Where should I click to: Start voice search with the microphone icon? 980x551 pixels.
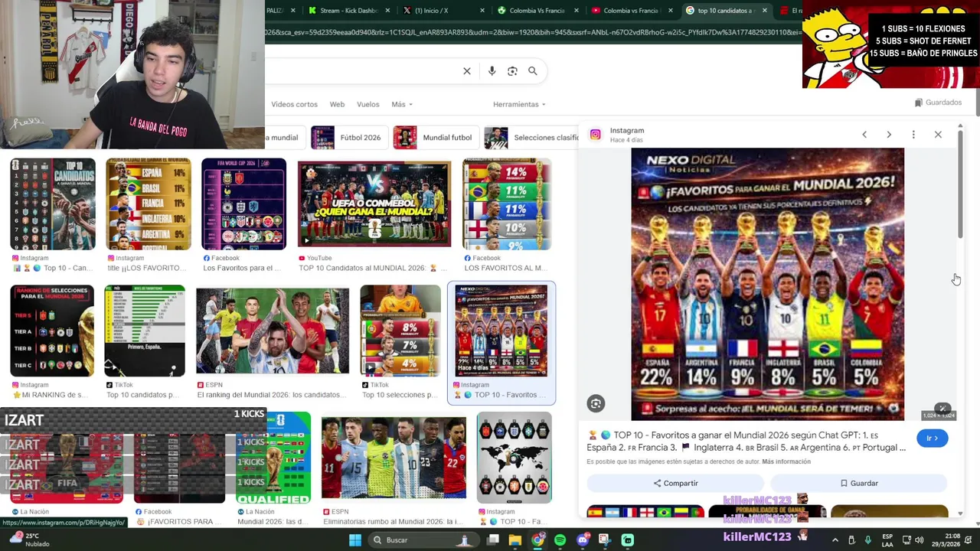(x=492, y=71)
